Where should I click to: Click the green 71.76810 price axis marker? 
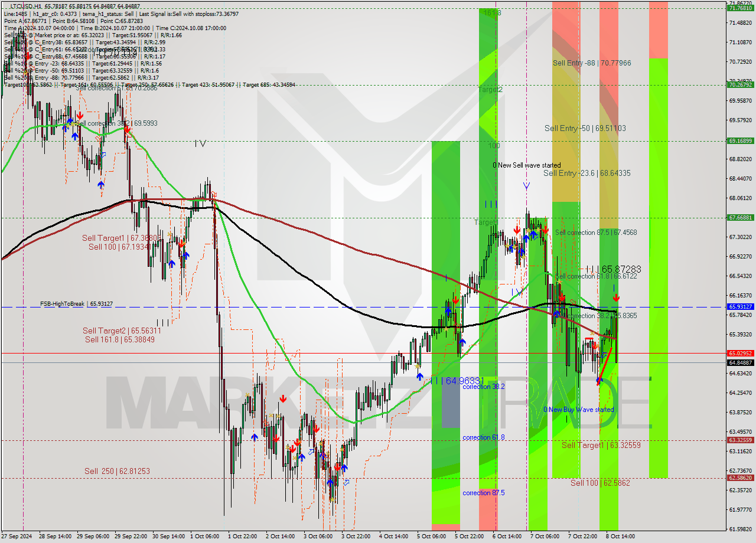point(741,8)
